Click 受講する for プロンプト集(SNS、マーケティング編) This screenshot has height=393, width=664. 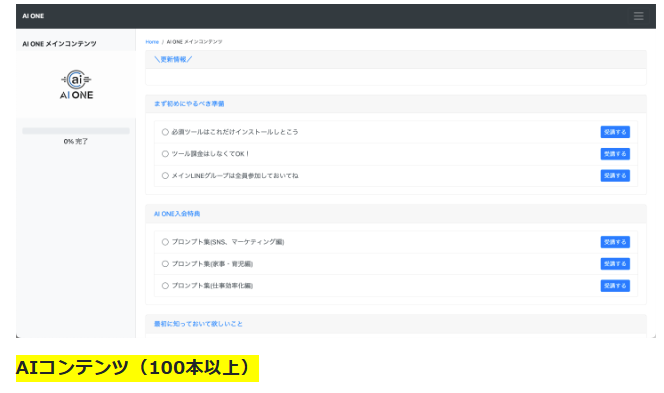(x=615, y=242)
